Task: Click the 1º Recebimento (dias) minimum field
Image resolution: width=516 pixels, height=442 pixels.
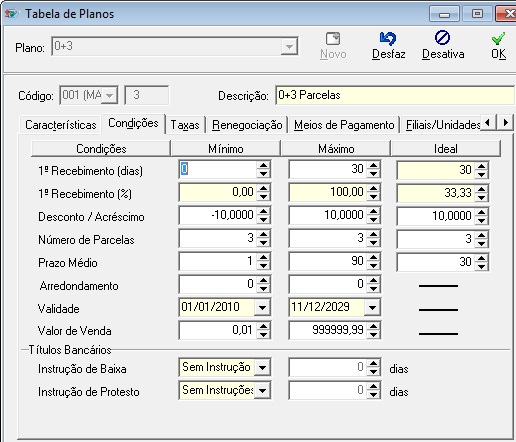Action: coord(218,169)
